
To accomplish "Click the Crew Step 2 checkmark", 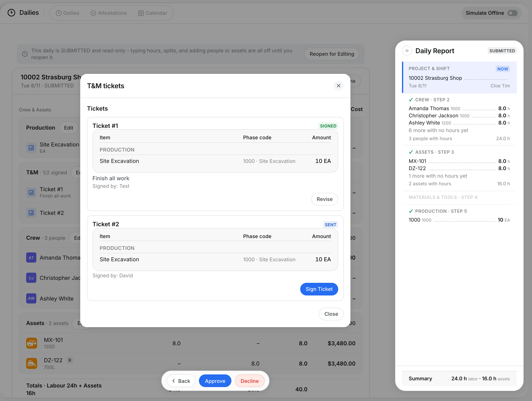I will click(411, 100).
